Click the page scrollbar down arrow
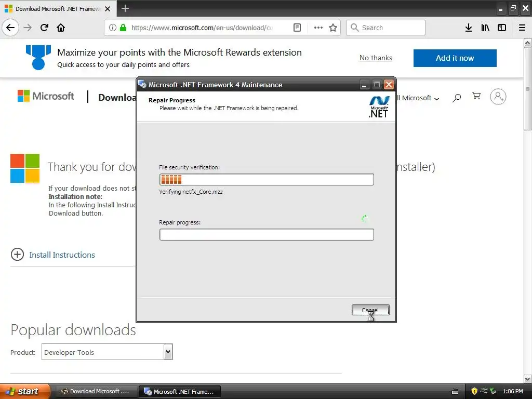This screenshot has height=399, width=532. (x=528, y=379)
